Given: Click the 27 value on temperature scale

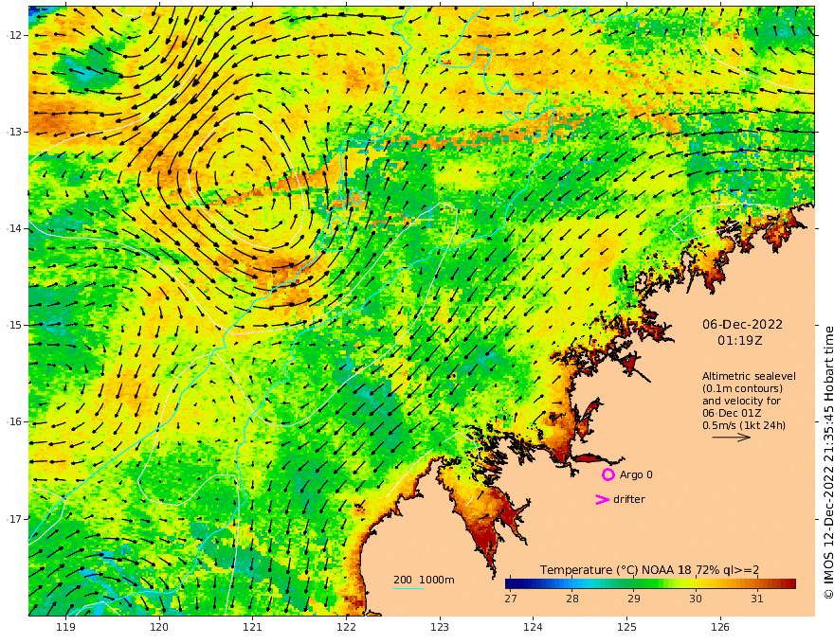Looking at the screenshot, I should coord(511,599).
